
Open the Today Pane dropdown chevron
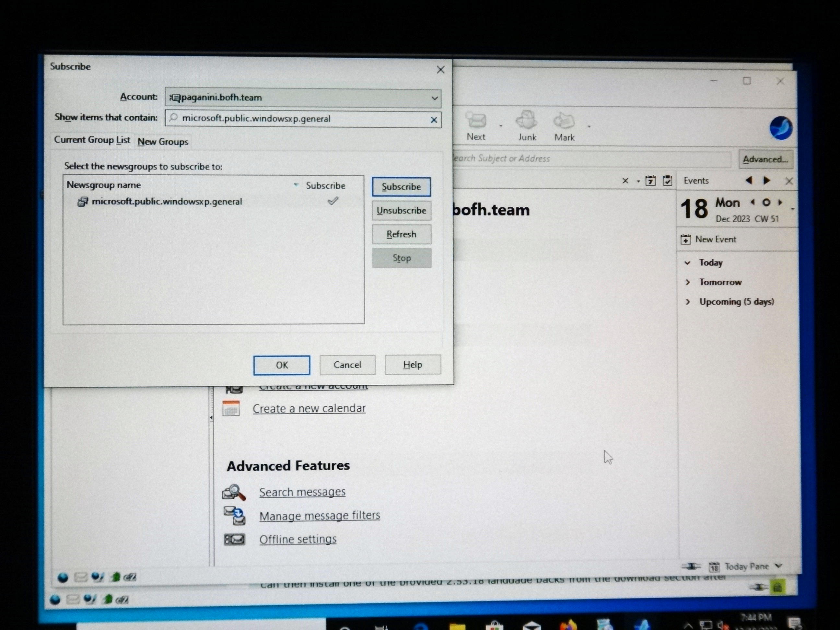(x=778, y=566)
